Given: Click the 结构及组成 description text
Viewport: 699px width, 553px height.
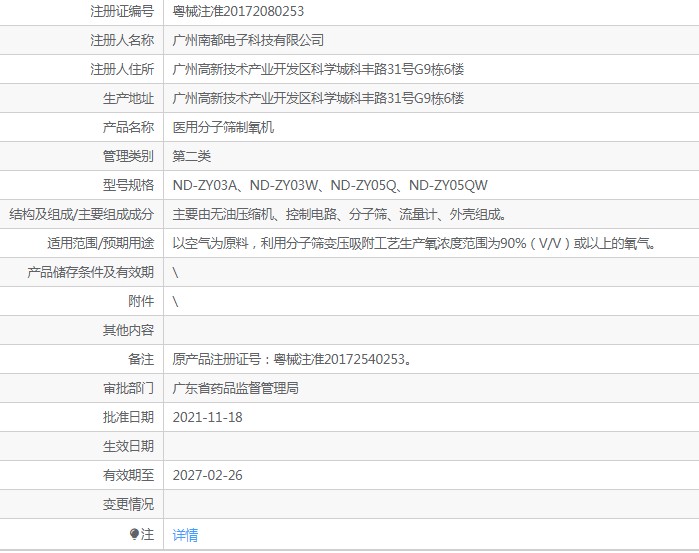Looking at the screenshot, I should pos(339,214).
